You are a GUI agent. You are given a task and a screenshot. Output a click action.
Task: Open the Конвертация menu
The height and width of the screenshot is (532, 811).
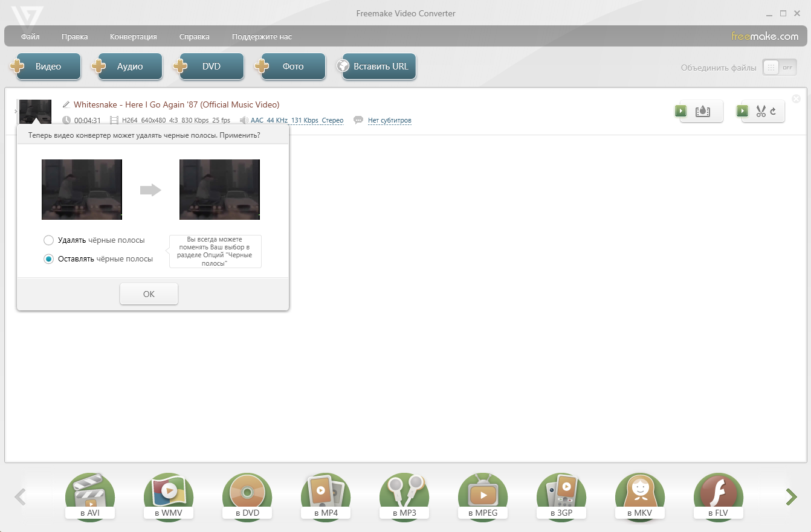tap(134, 37)
